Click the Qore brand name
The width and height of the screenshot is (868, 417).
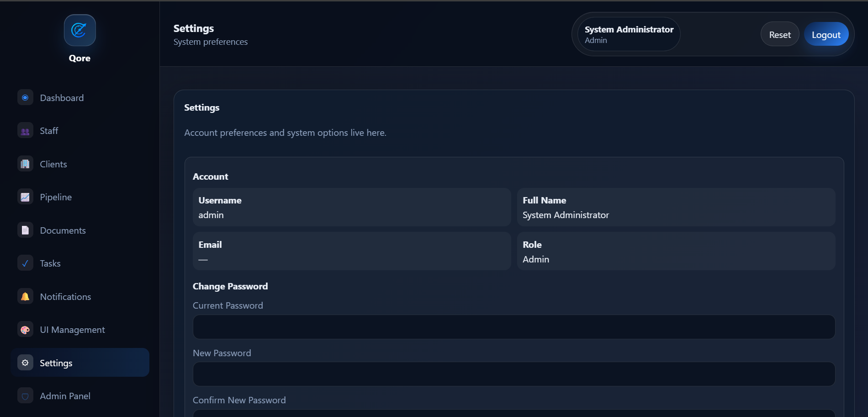click(79, 58)
